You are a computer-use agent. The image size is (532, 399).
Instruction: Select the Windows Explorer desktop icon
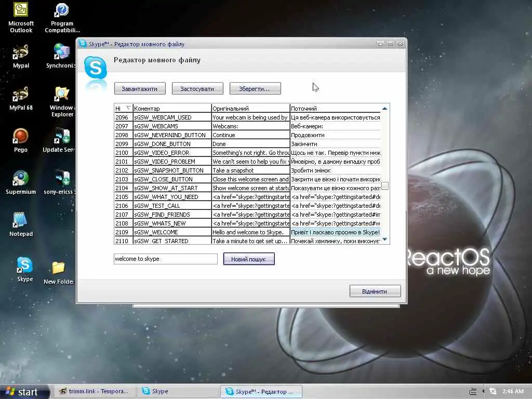click(x=62, y=101)
